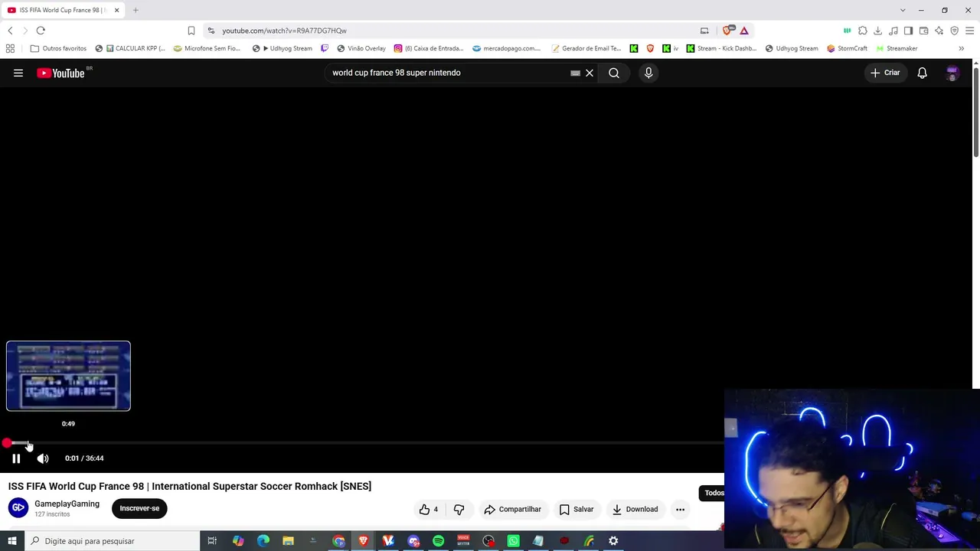Open WhatsApp from the taskbar
Viewport: 980px width, 551px height.
point(514,541)
